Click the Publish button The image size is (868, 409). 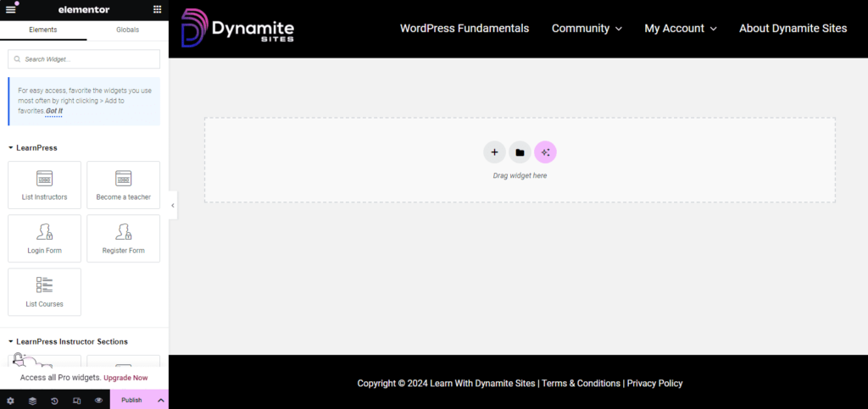(x=131, y=400)
